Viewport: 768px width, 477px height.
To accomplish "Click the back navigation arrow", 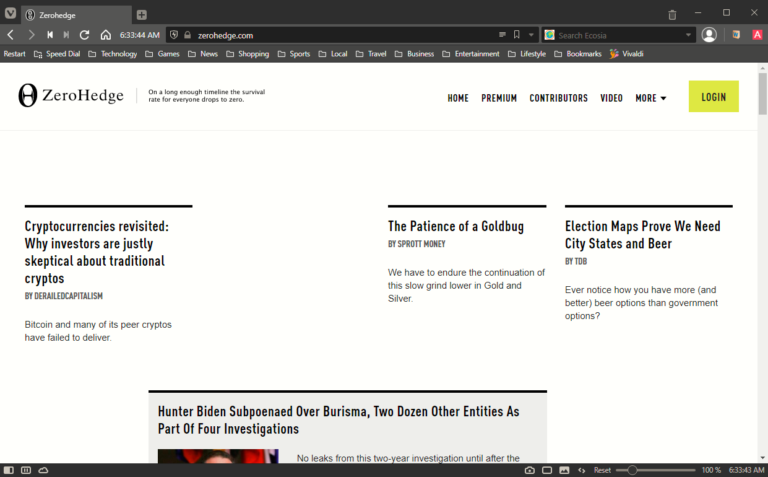I will (x=11, y=35).
